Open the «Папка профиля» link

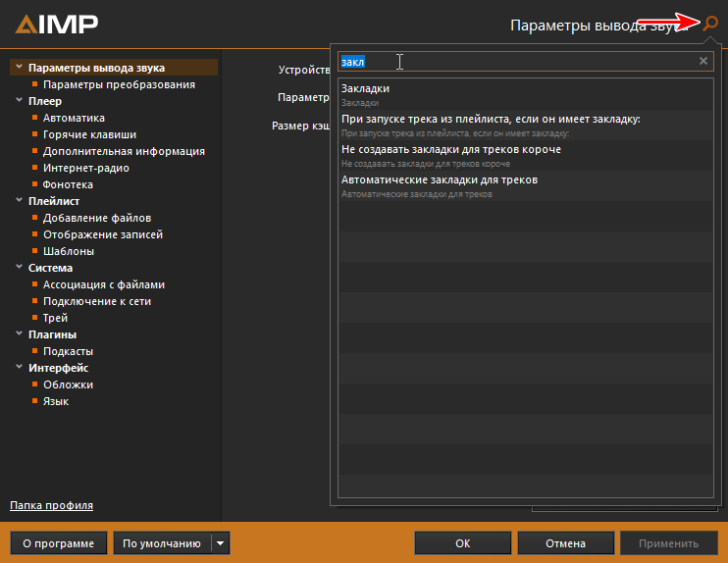coord(52,505)
